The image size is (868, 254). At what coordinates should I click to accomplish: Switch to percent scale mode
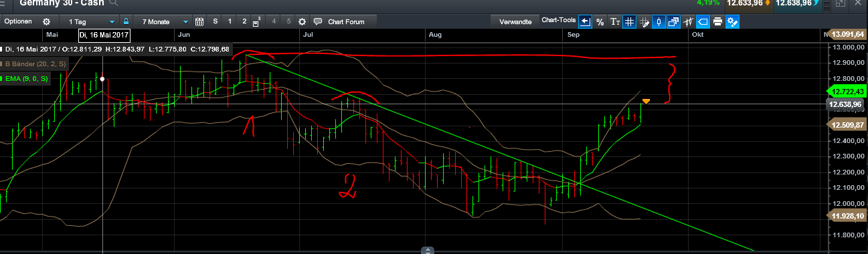pos(600,21)
